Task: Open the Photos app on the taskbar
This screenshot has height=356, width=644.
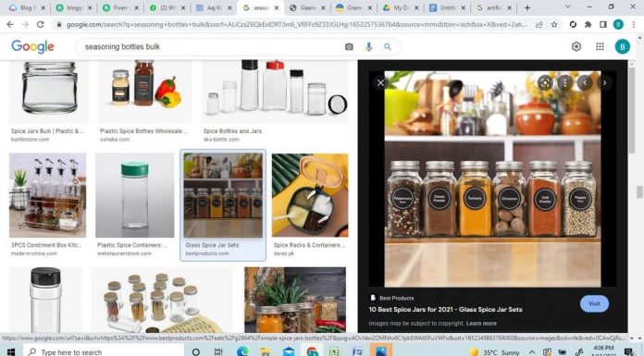Action: [x=380, y=351]
